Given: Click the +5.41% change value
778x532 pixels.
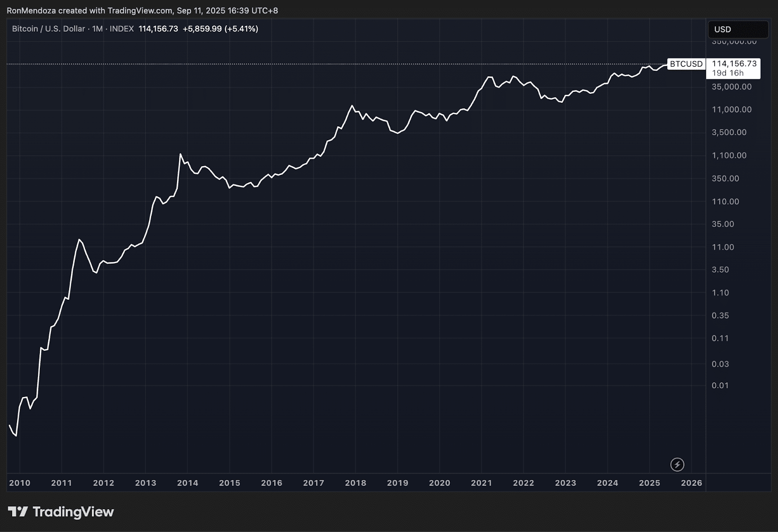Looking at the screenshot, I should click(x=242, y=29).
